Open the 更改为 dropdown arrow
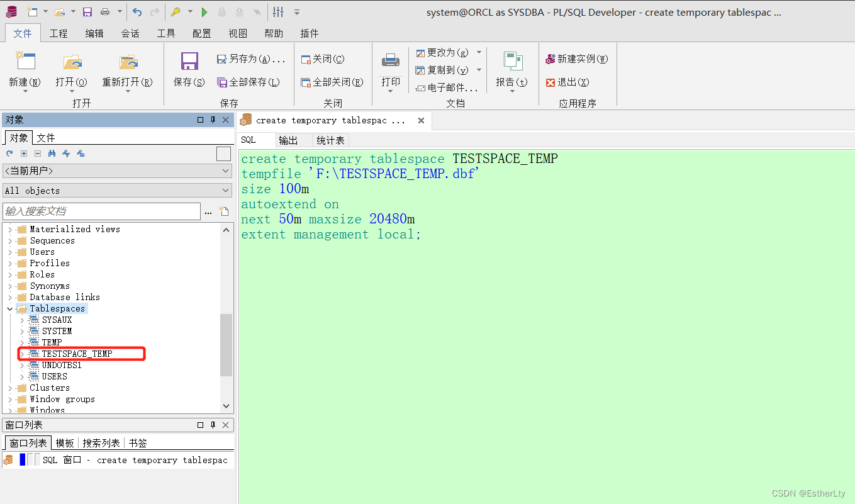The width and height of the screenshot is (855, 504). [479, 52]
